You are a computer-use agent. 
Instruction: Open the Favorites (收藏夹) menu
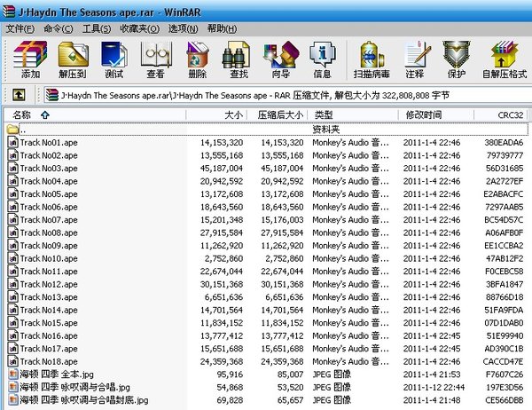[139, 29]
